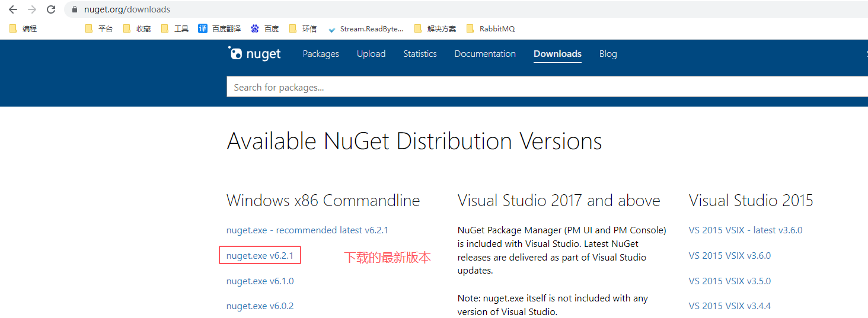
Task: Go back with the browser back arrow
Action: point(13,9)
